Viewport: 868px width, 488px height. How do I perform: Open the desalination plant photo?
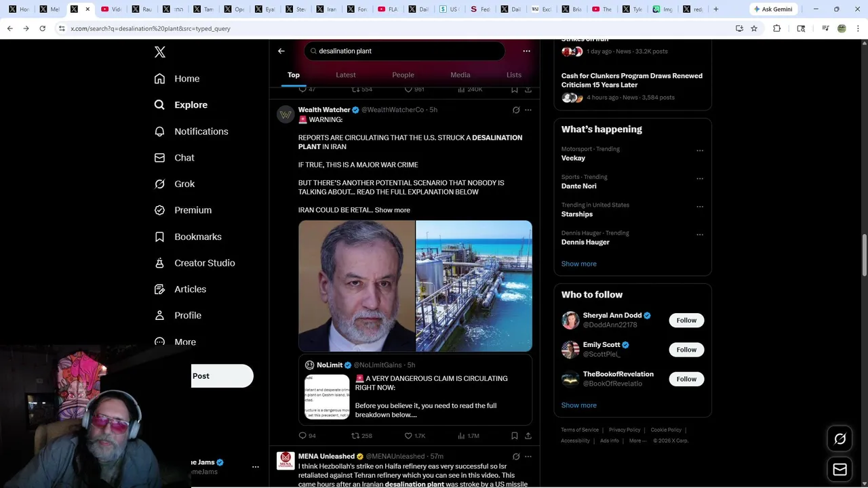(x=474, y=286)
